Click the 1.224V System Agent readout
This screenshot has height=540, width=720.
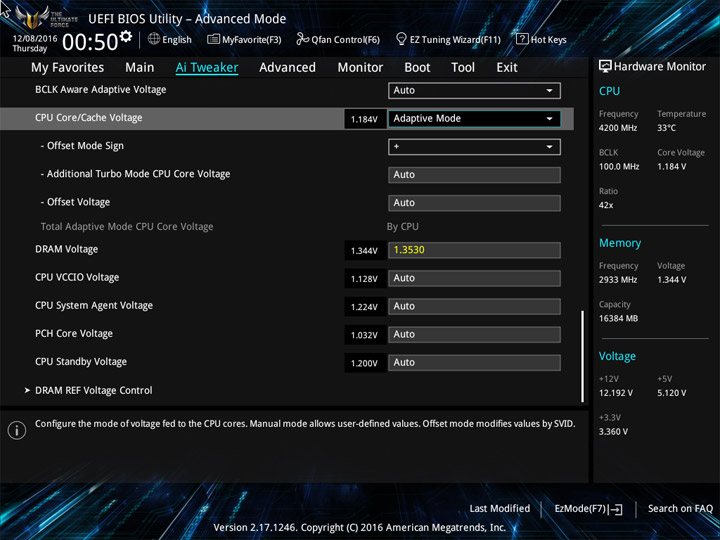tap(364, 307)
